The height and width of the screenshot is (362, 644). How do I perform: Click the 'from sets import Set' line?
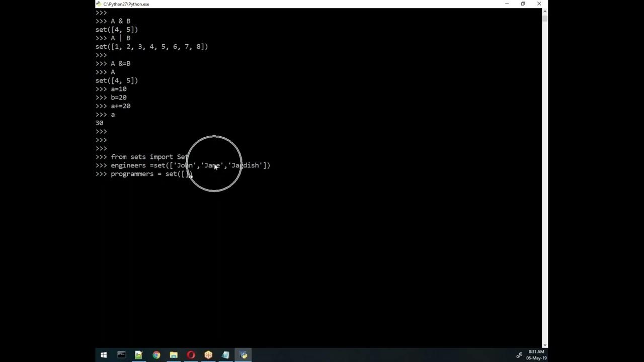coord(142,157)
